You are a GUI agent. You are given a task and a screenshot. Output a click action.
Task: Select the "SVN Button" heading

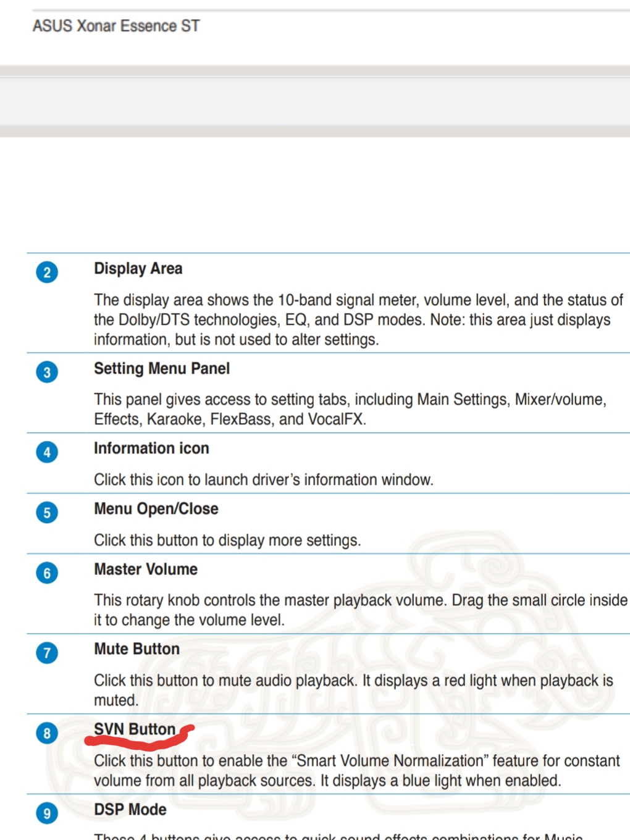tap(135, 729)
